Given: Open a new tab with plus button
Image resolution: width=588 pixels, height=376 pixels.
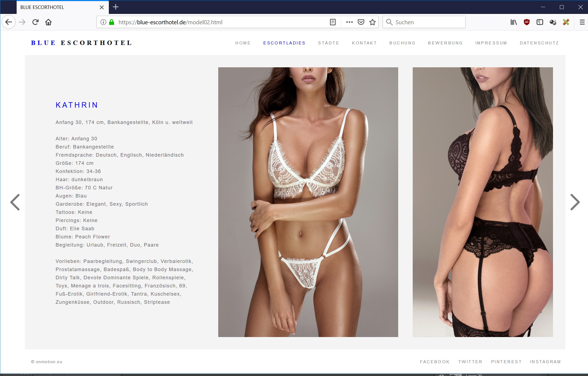Looking at the screenshot, I should (x=116, y=7).
